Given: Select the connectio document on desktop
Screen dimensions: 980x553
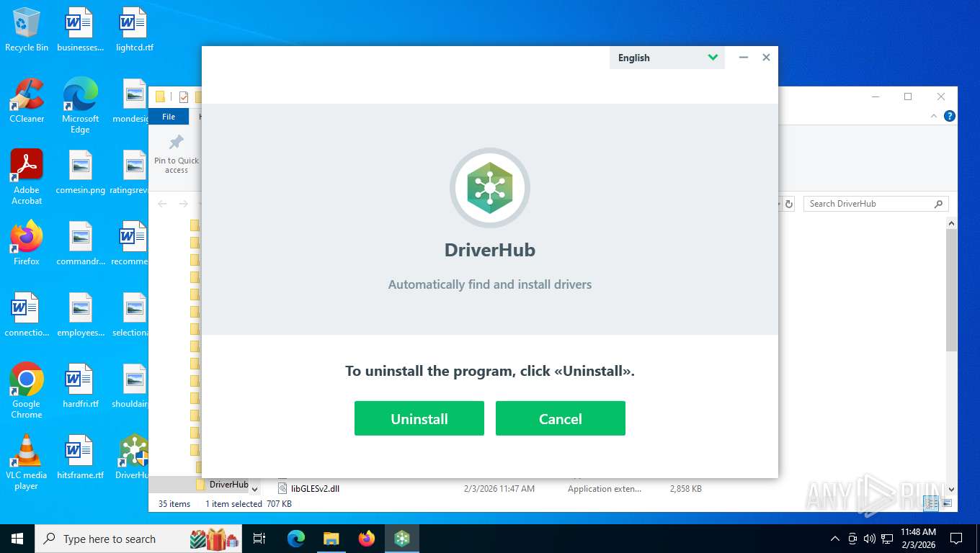Looking at the screenshot, I should tap(27, 315).
